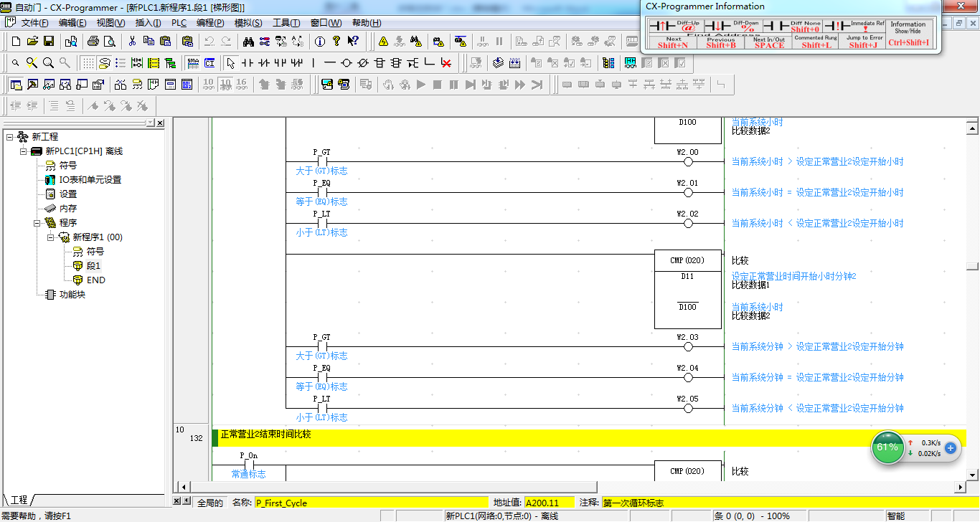Viewport: 980px width, 522px height.
Task: Open the About information icon
Action: [320, 41]
